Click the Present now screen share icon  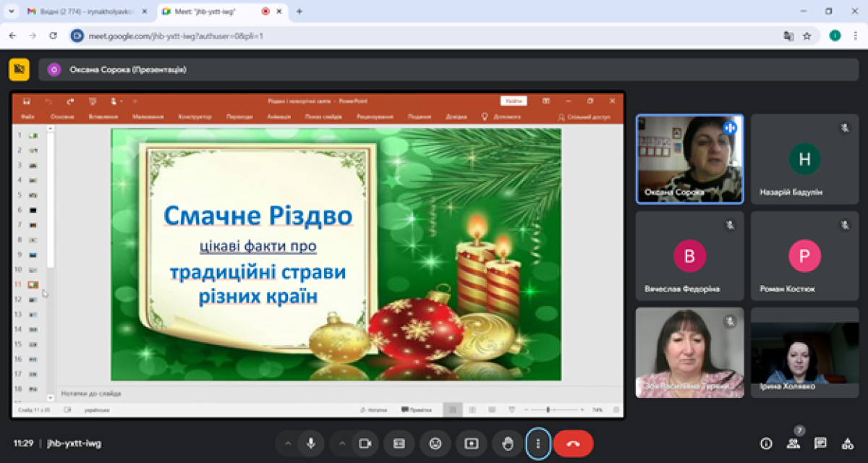472,443
